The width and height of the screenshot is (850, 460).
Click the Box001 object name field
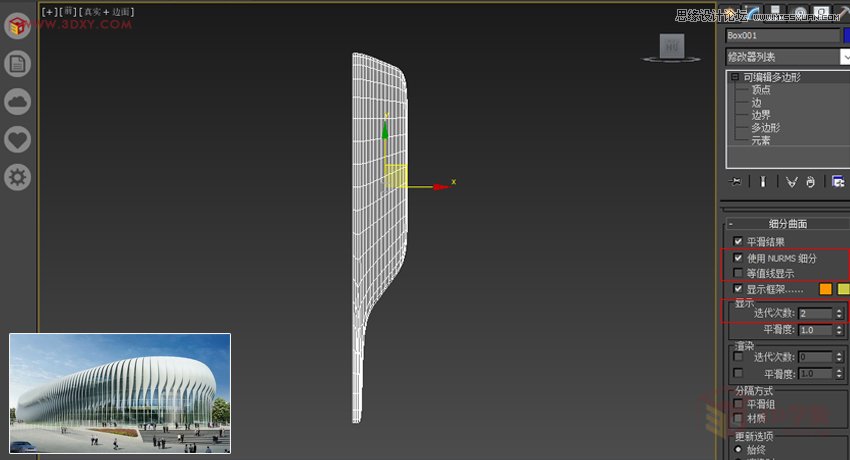click(x=782, y=35)
